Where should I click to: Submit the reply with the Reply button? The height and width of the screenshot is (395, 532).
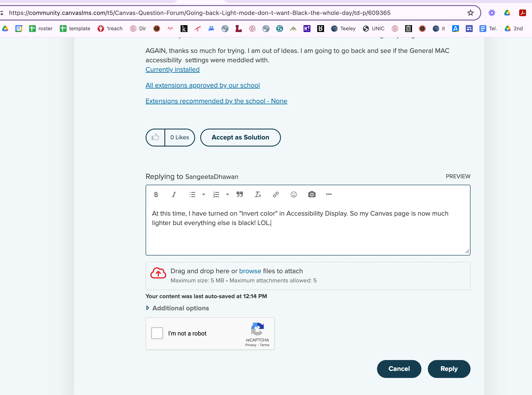[449, 369]
